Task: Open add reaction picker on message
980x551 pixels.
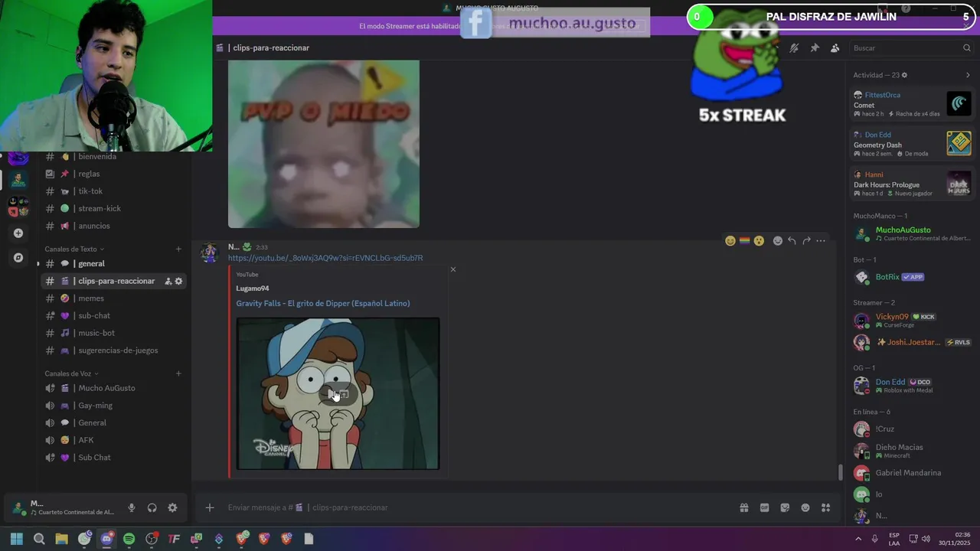Action: tap(778, 240)
